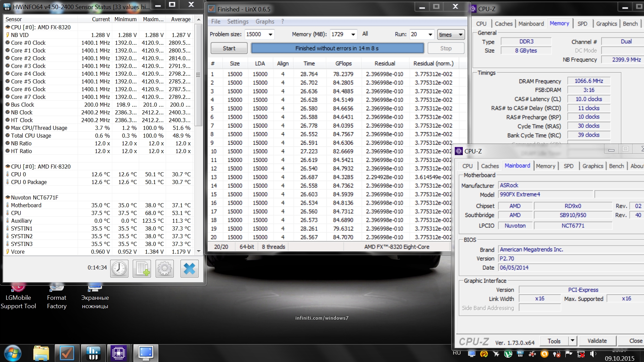This screenshot has height=362, width=644.
Task: Open HWiNFO sensor settings gear icon
Action: pyautogui.click(x=165, y=268)
